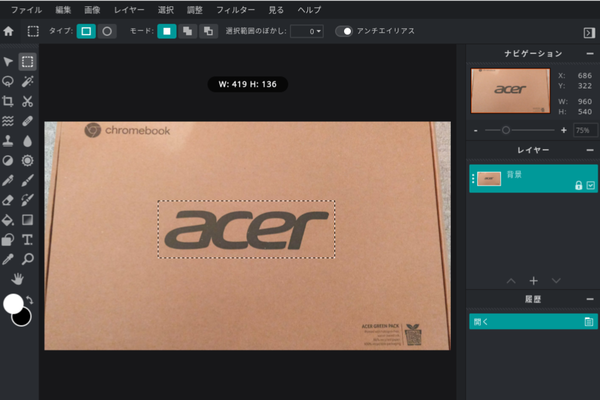
Task: Click the navigator preview thumbnail
Action: pyautogui.click(x=510, y=91)
